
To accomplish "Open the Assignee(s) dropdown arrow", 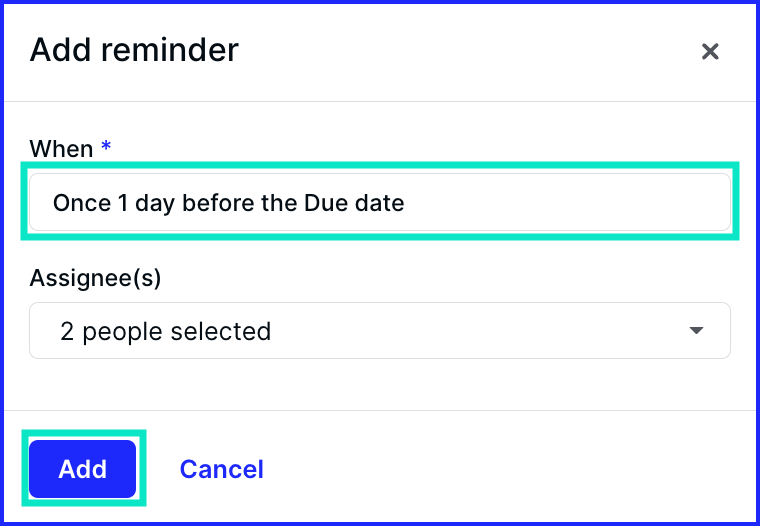I will pos(696,331).
